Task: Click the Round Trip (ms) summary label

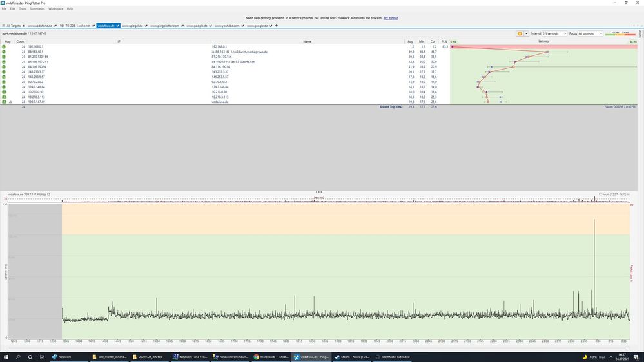Action: [391, 107]
